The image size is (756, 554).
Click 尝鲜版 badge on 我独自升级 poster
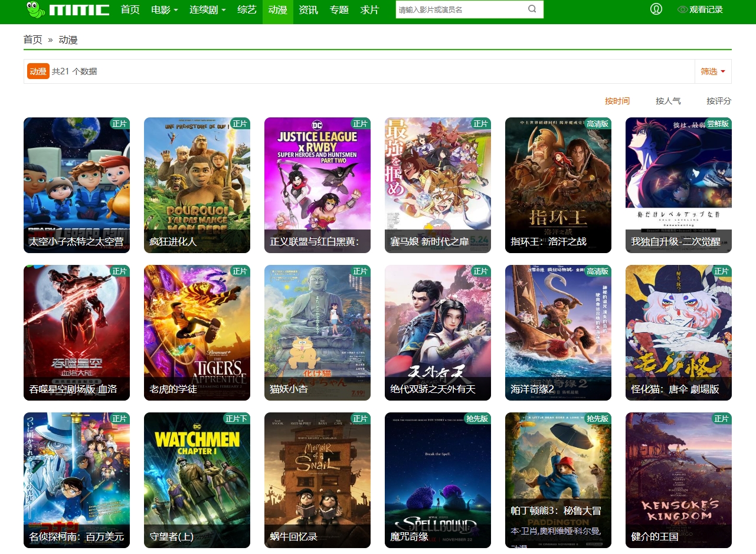click(718, 123)
